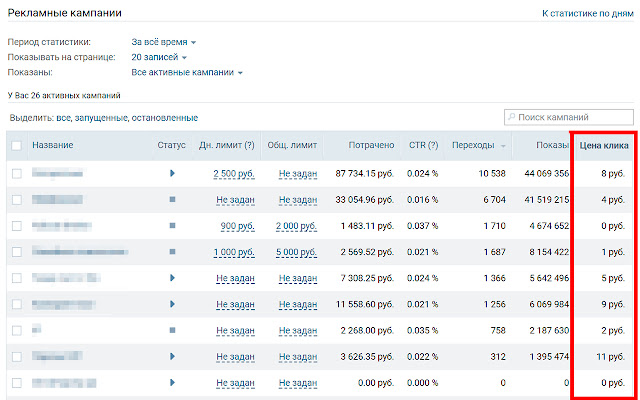Click play status icon for 3 626.35 руб. campaign
This screenshot has height=400, width=640.
click(172, 356)
